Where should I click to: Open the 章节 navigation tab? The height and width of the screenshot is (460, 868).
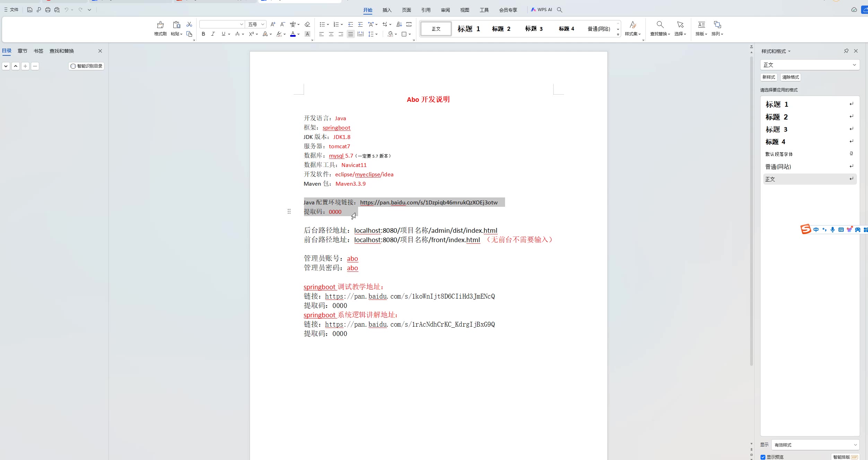(23, 51)
